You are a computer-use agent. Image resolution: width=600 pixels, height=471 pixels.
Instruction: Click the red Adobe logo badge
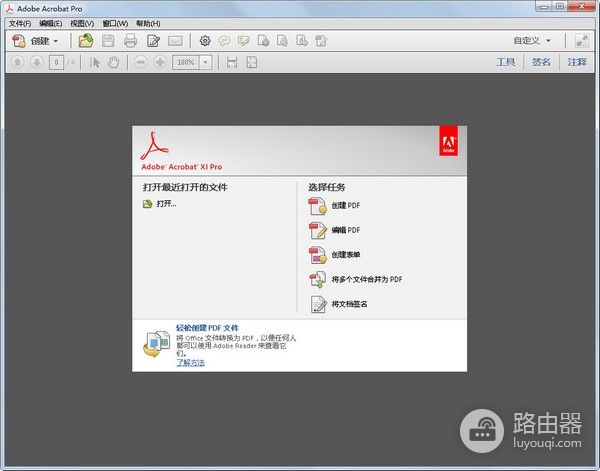point(448,141)
